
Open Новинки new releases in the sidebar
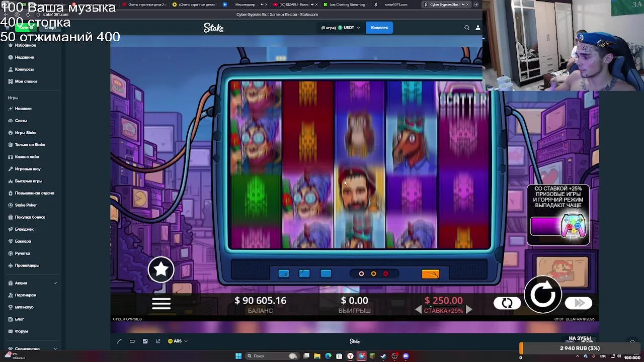tap(23, 109)
